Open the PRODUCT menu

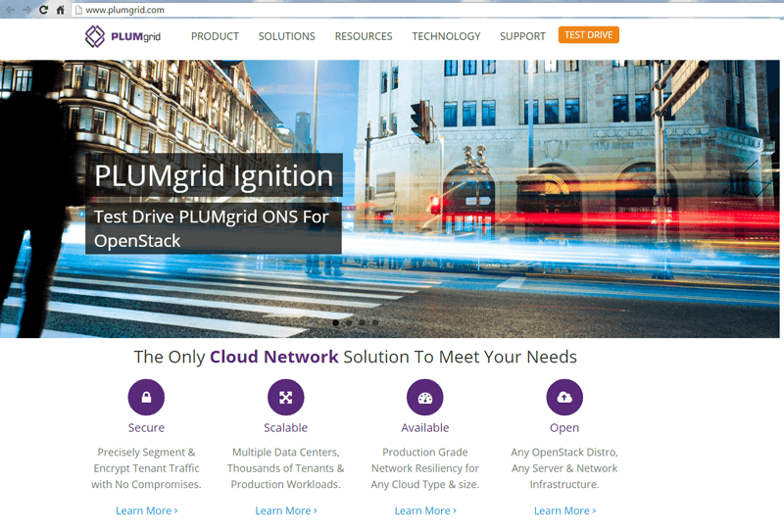point(215,36)
